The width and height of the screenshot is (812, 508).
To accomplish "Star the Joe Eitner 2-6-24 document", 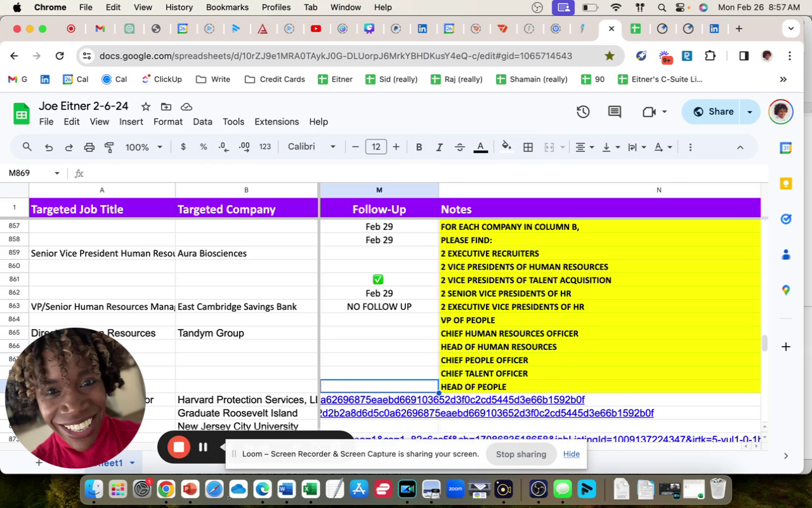I will (x=146, y=107).
